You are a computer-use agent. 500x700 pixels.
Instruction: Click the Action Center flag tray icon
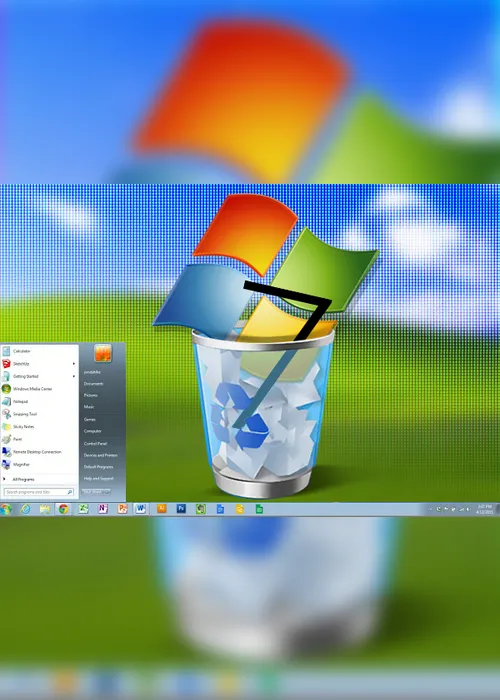click(x=446, y=509)
